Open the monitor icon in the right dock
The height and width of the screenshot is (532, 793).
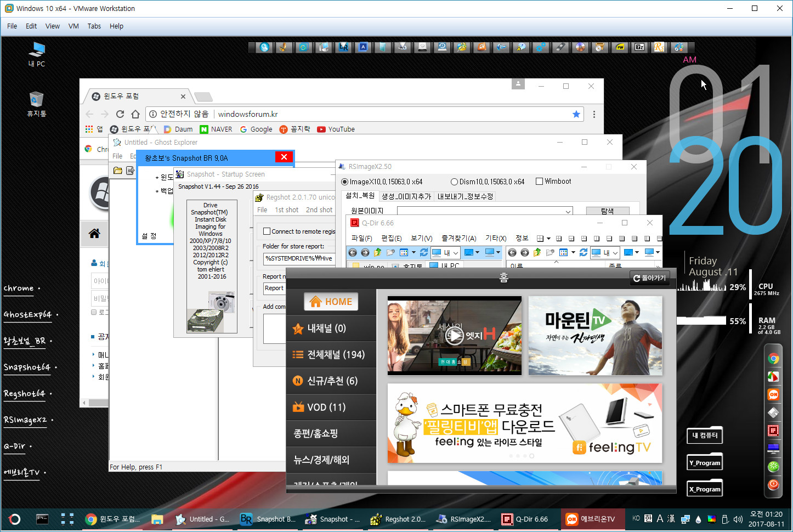coord(773,449)
